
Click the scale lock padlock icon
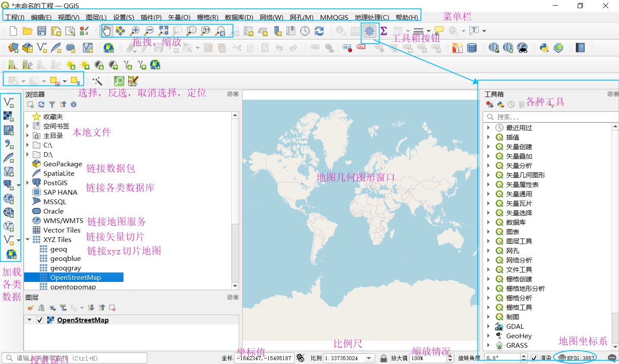(382, 358)
